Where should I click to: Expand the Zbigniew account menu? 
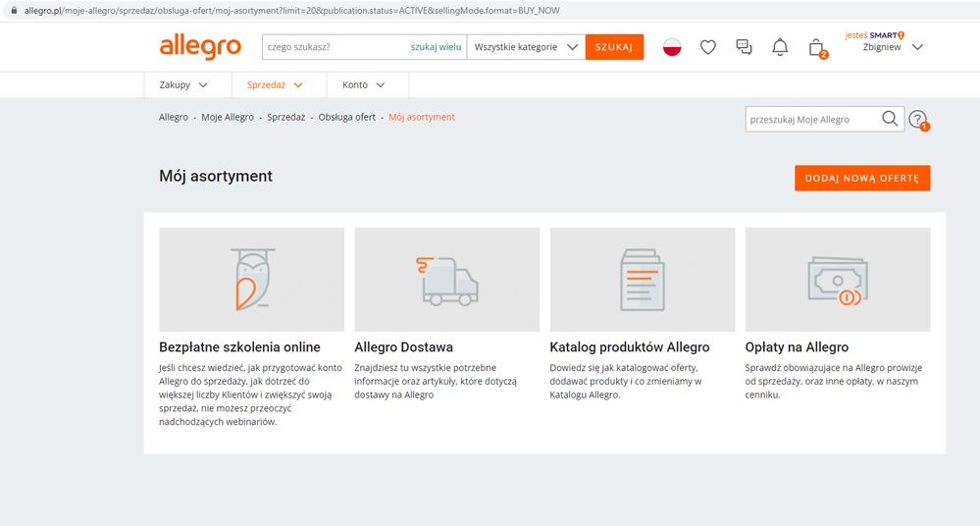pyautogui.click(x=893, y=47)
